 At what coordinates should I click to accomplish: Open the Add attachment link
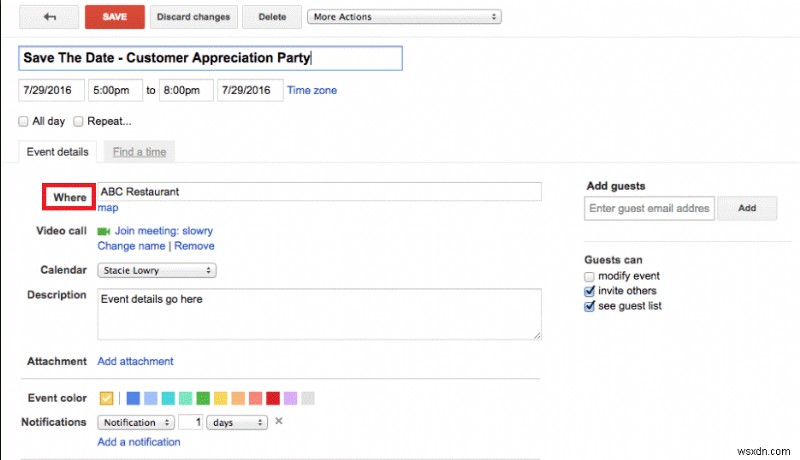point(135,361)
